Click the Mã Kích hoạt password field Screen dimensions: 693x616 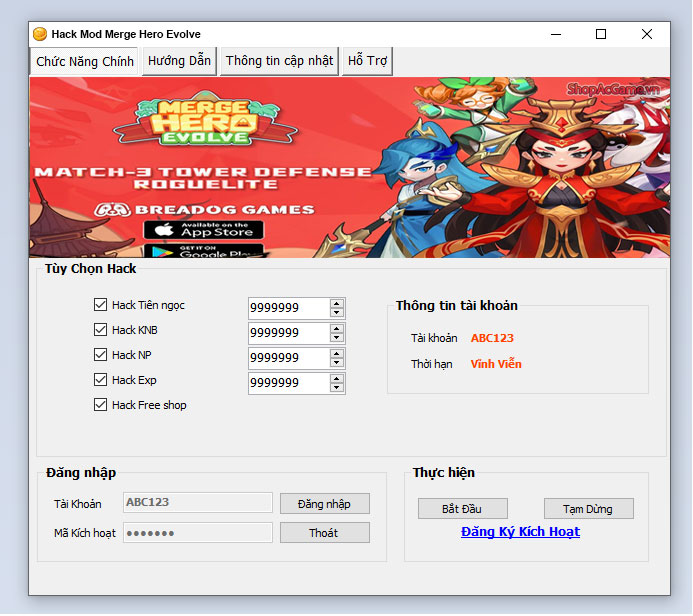(198, 533)
